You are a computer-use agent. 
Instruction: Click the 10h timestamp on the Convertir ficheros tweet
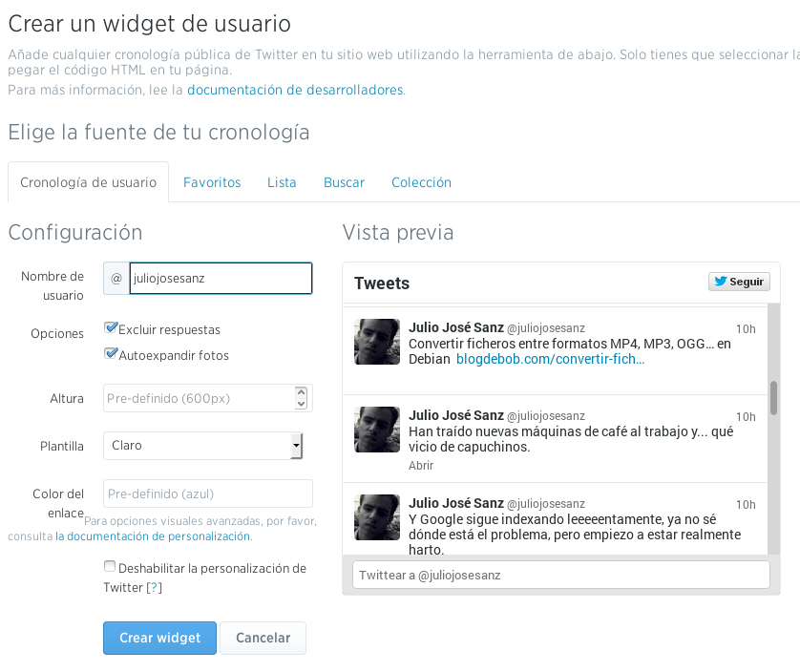pos(746,329)
